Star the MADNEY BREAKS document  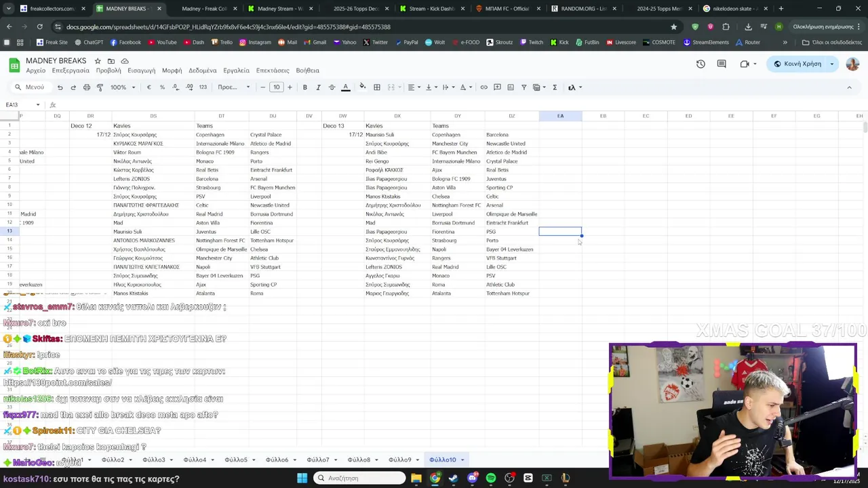98,61
